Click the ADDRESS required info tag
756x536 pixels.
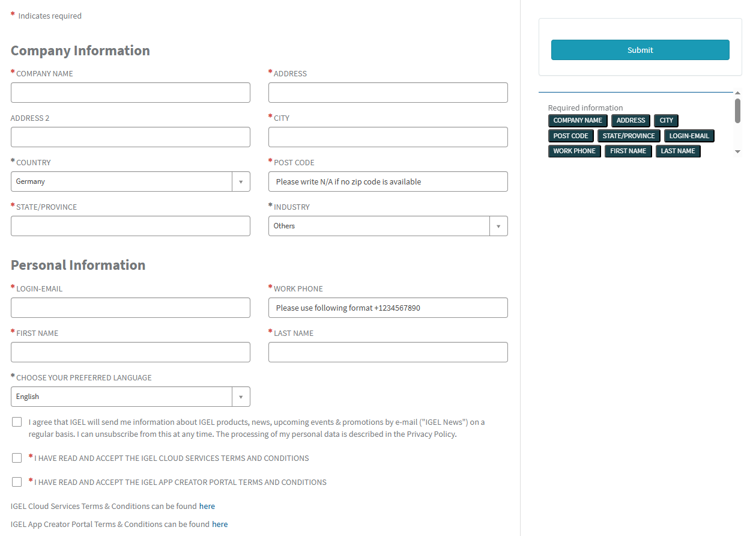click(631, 120)
